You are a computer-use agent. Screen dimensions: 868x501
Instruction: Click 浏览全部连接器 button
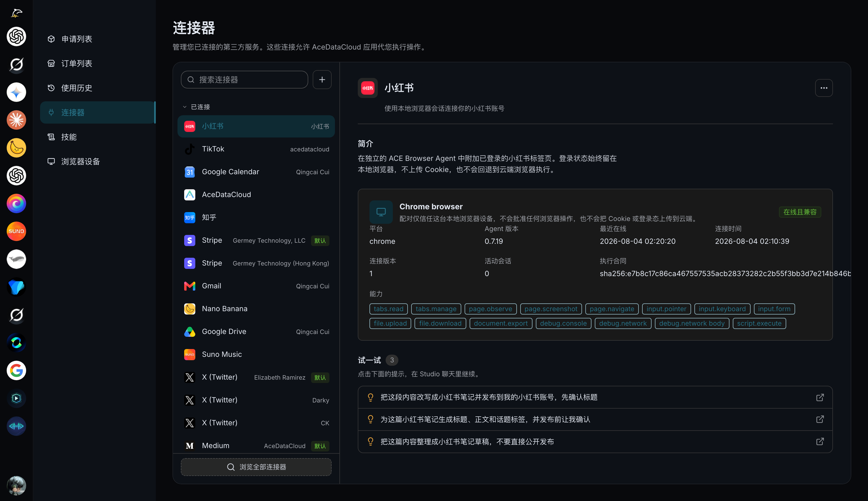click(256, 467)
